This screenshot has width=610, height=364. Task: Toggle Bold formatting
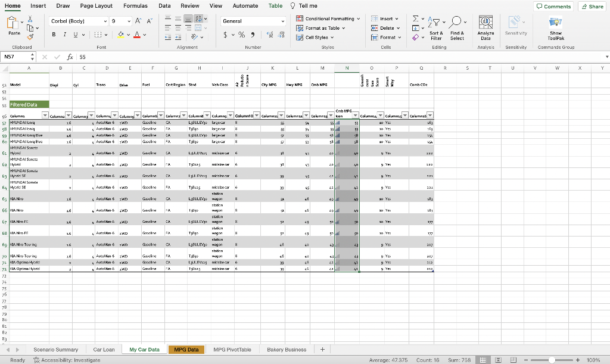tap(54, 35)
